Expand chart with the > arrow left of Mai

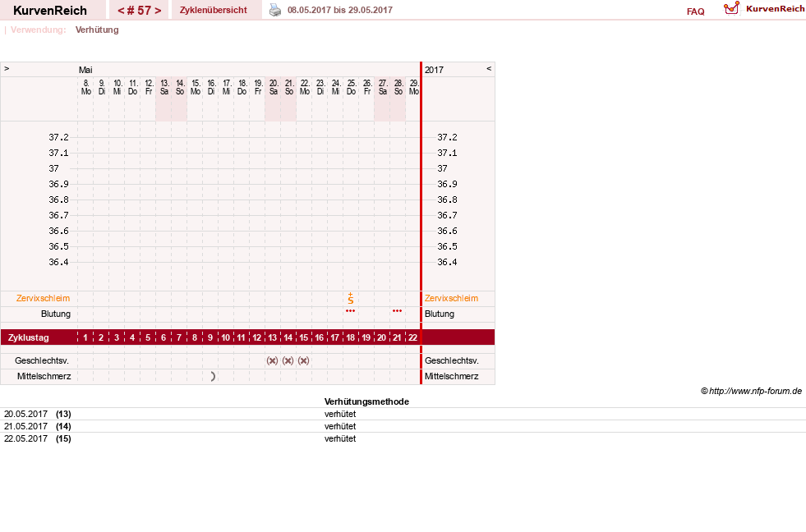tap(7, 69)
